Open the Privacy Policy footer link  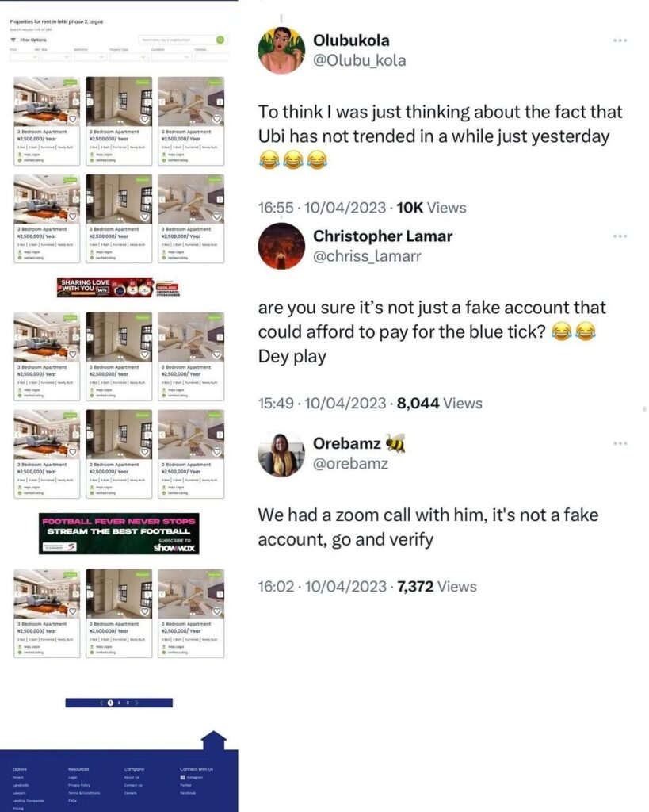79,785
